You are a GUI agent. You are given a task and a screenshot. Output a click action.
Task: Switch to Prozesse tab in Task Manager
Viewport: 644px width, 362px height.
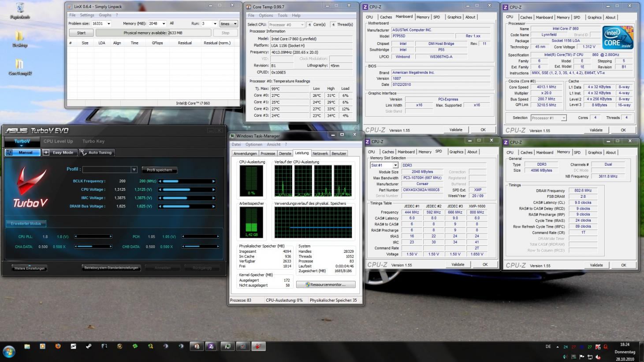tap(268, 154)
